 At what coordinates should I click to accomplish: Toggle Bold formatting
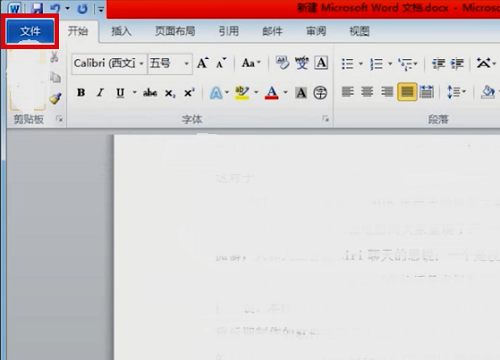(81, 92)
